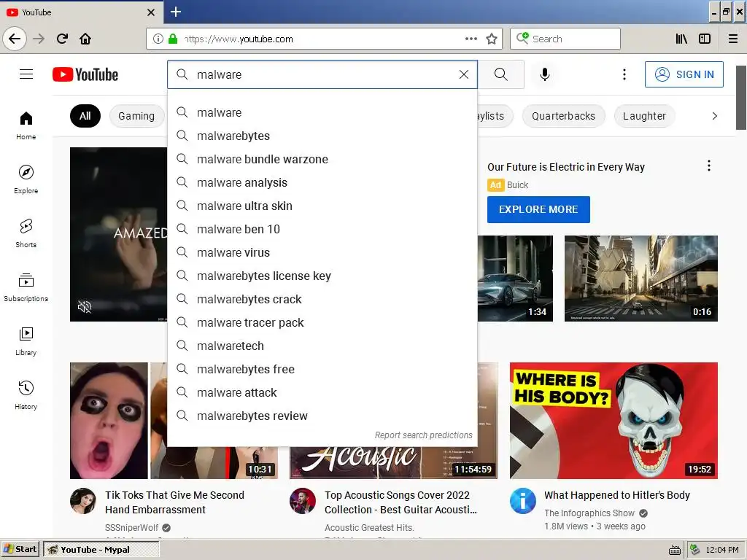Show site information icon in address bar
Image resolution: width=747 pixels, height=560 pixels.
tap(158, 39)
